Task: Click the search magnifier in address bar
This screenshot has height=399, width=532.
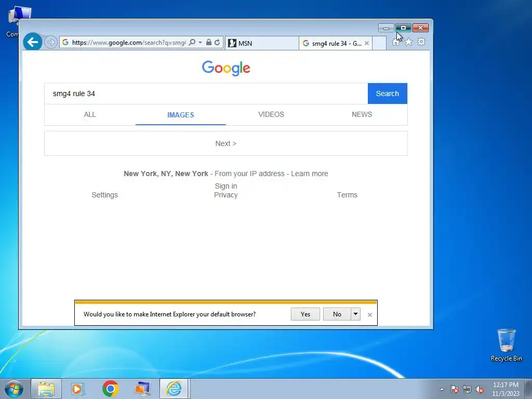Action: tap(192, 42)
